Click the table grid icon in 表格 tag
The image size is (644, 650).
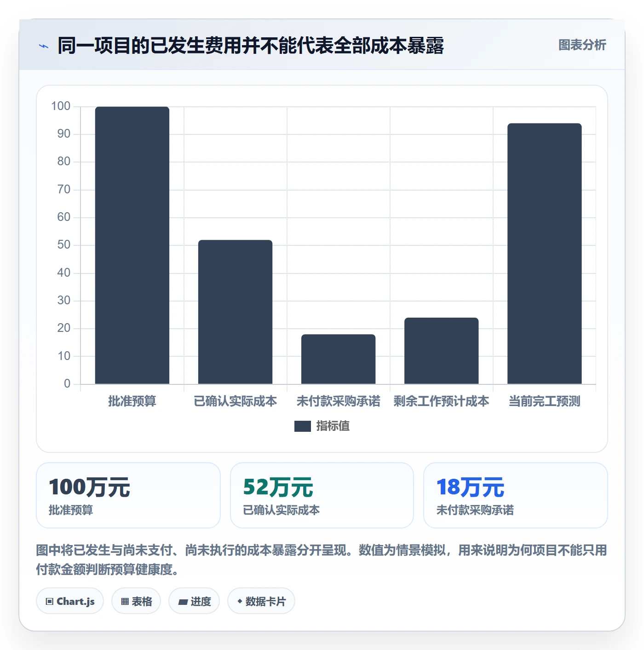click(x=125, y=601)
